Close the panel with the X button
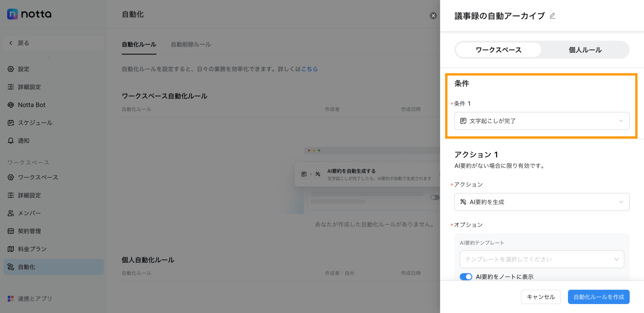 tap(433, 16)
